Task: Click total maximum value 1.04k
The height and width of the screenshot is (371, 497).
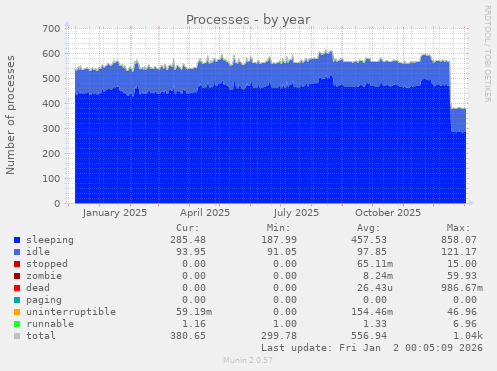Action: point(468,336)
